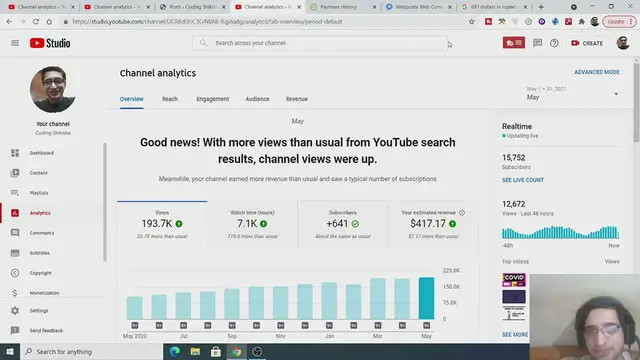Open File Explorer from the taskbar
This screenshot has width=640, height=360.
pos(195,351)
